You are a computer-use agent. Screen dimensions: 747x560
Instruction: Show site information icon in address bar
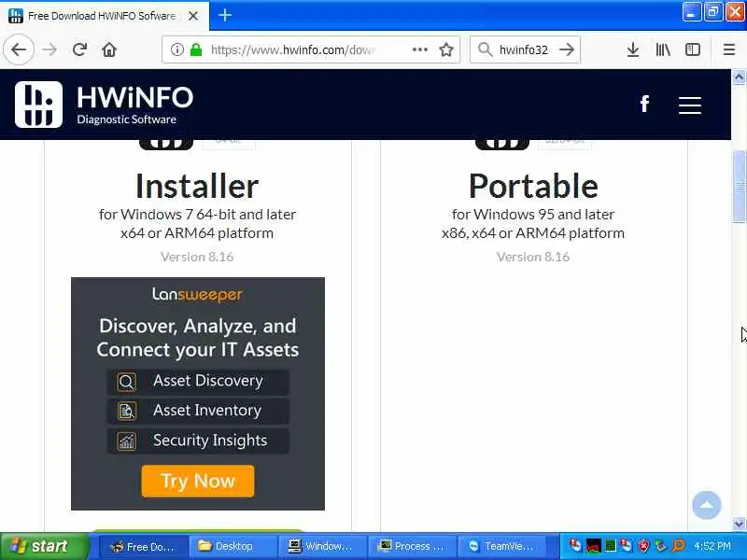(176, 49)
